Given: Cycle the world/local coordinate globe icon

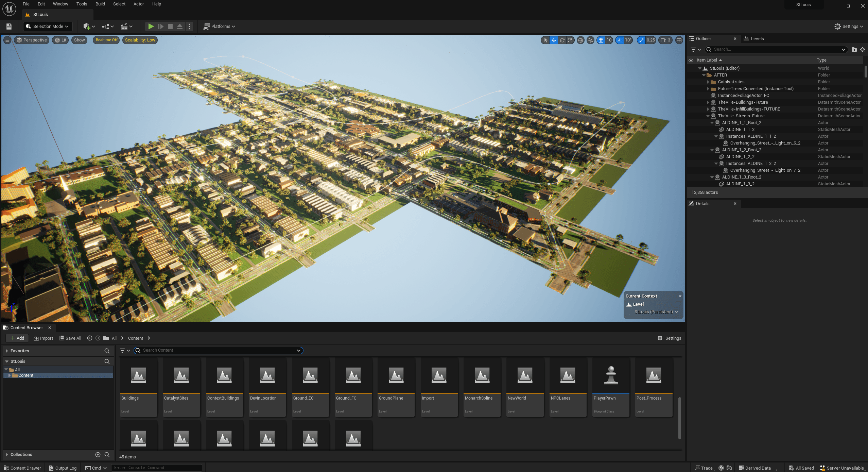Looking at the screenshot, I should pos(581,40).
